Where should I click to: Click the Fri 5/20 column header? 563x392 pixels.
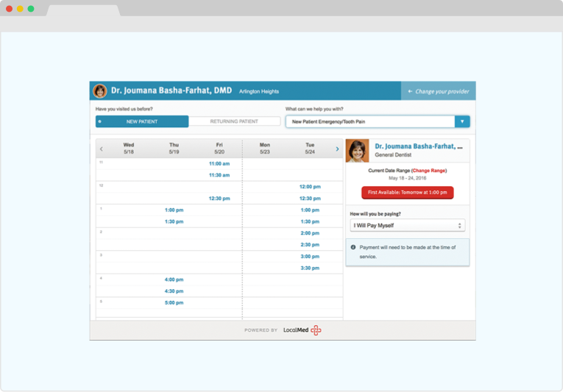click(x=219, y=149)
